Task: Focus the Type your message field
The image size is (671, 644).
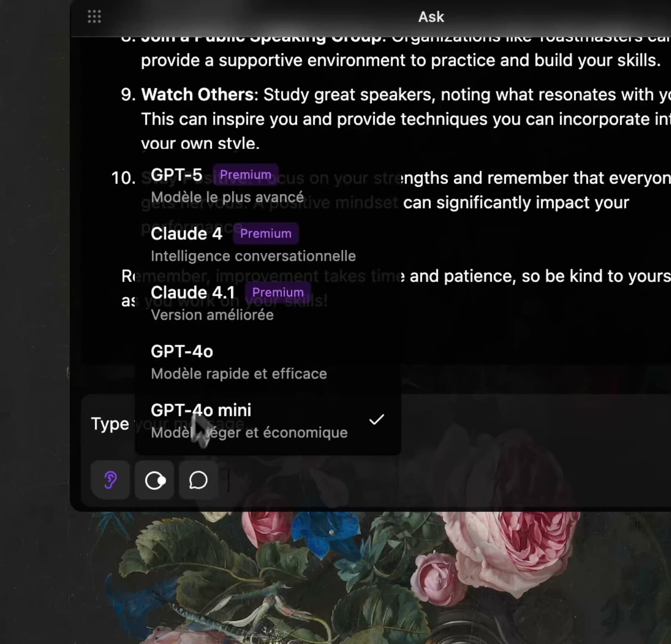Action: pos(110,424)
